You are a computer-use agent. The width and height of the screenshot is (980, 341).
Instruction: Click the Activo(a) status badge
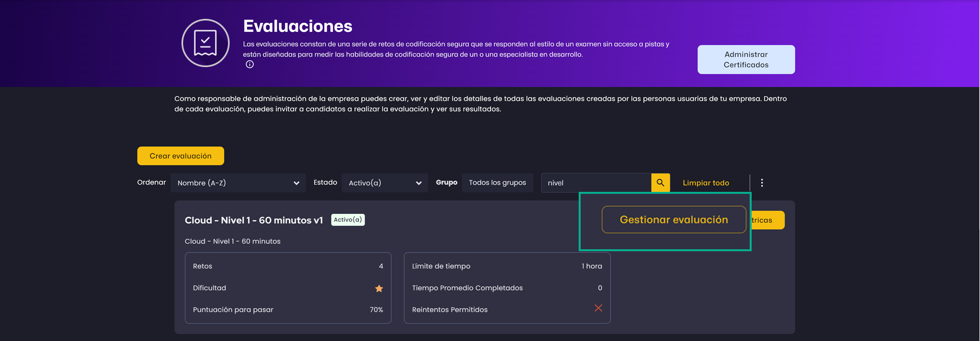pos(347,220)
